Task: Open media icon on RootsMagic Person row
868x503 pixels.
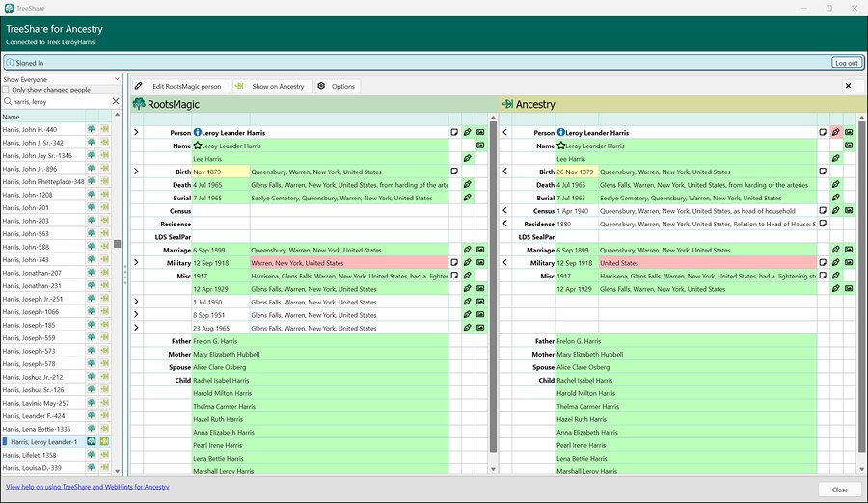Action: tap(480, 132)
